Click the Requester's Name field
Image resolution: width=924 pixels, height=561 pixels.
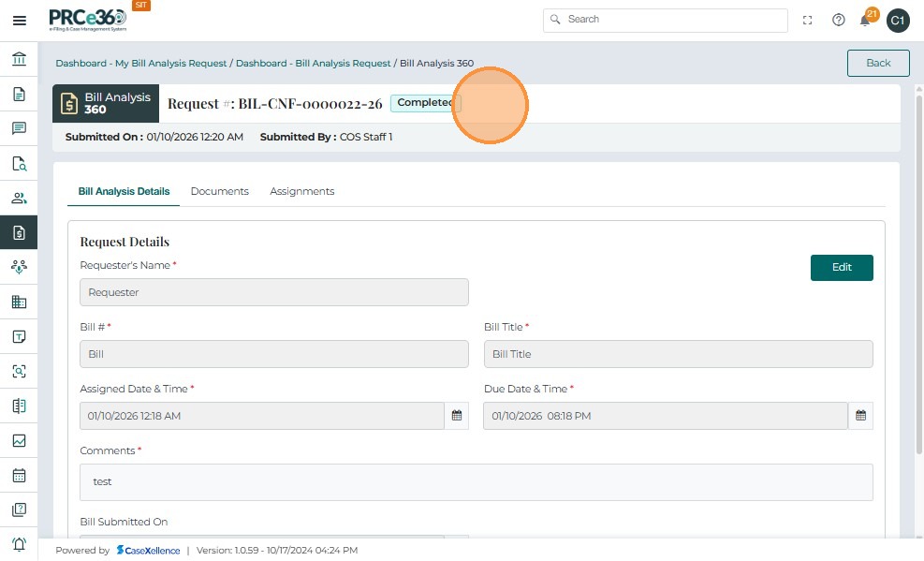click(x=274, y=292)
